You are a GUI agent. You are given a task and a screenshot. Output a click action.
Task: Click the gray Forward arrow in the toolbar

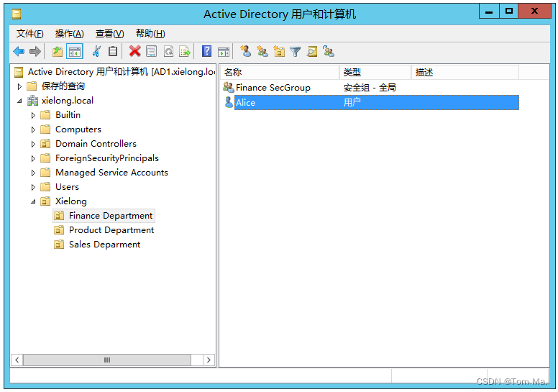click(35, 52)
